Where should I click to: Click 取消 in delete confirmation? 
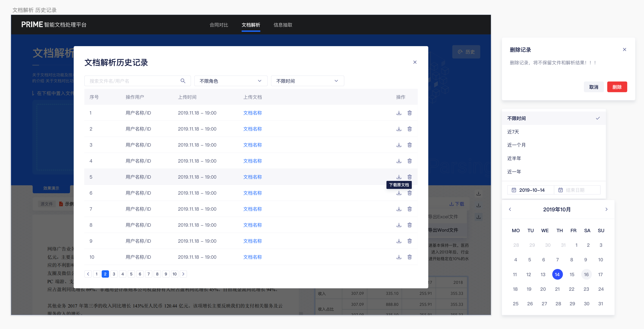tap(594, 87)
